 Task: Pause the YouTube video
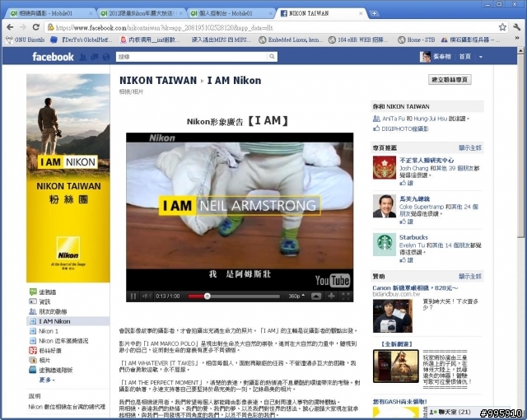click(x=133, y=296)
